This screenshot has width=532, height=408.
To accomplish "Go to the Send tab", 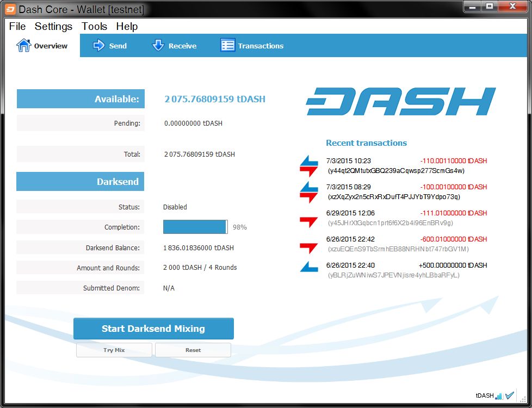I will point(109,46).
